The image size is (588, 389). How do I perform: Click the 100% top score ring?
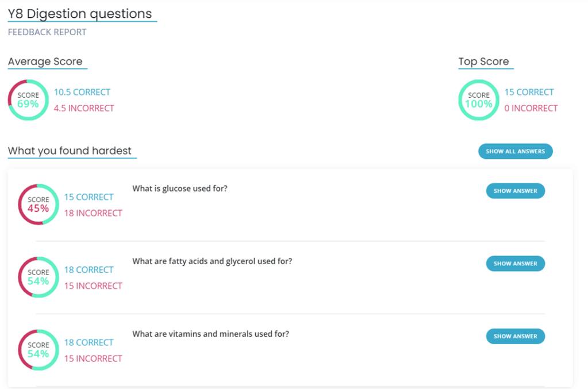[479, 100]
